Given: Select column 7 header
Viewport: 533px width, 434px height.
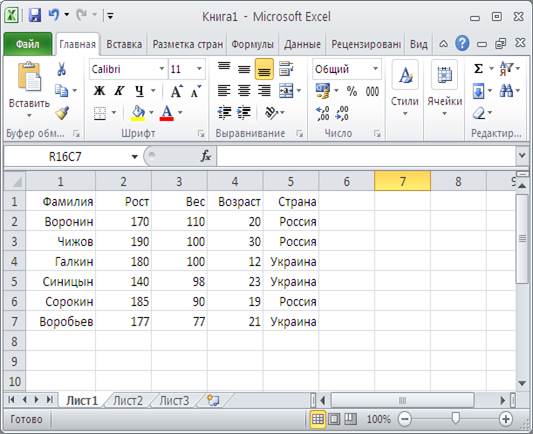Looking at the screenshot, I should tap(402, 181).
